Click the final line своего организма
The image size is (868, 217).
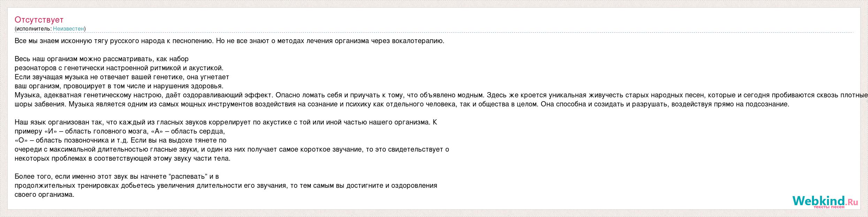tap(45, 194)
